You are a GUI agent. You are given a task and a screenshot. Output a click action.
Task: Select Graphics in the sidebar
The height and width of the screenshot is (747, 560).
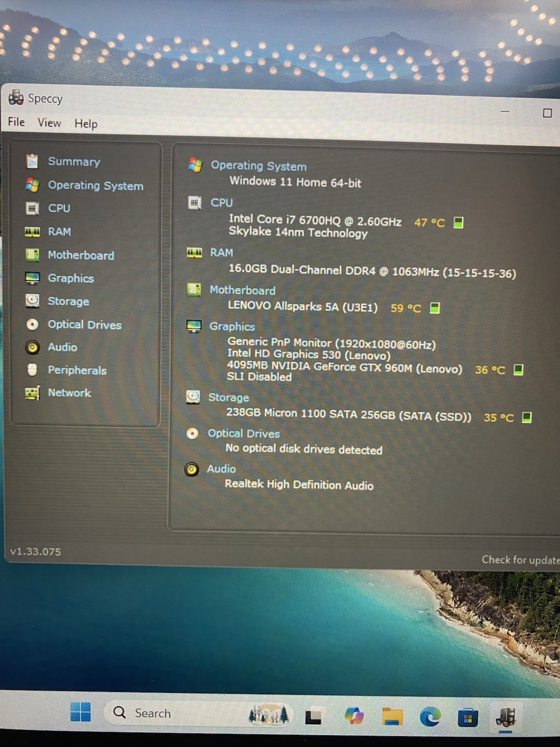(71, 278)
